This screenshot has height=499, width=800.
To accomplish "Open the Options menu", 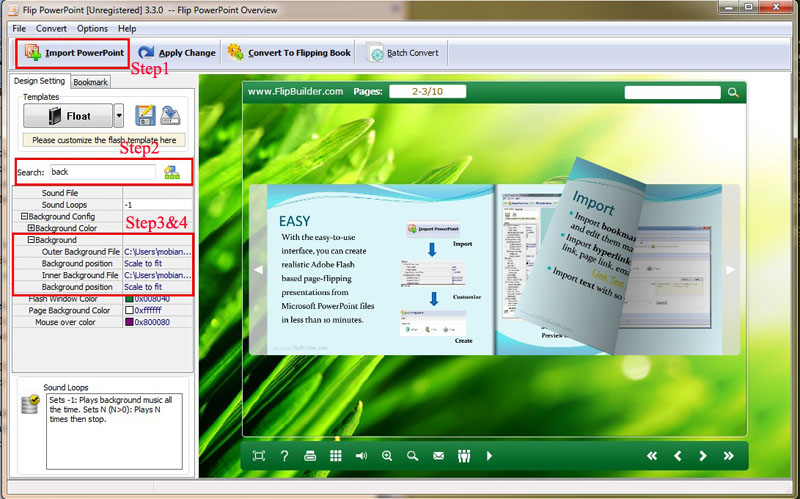I will pyautogui.click(x=92, y=29).
